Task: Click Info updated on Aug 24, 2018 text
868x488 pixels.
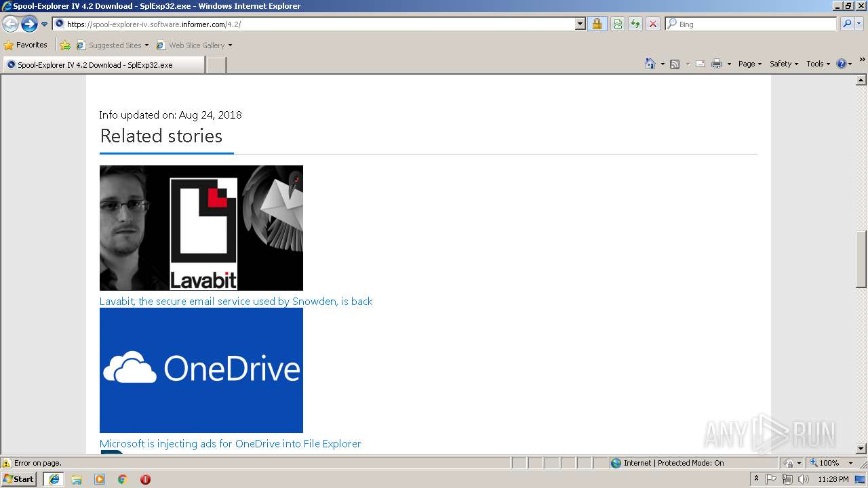Action: (170, 115)
